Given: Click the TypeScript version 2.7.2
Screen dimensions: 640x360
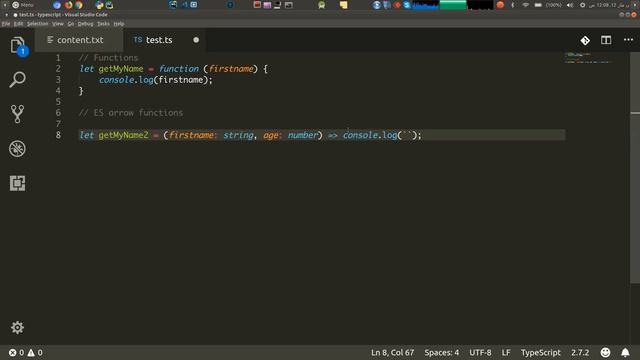Looking at the screenshot, I should coord(580,352).
